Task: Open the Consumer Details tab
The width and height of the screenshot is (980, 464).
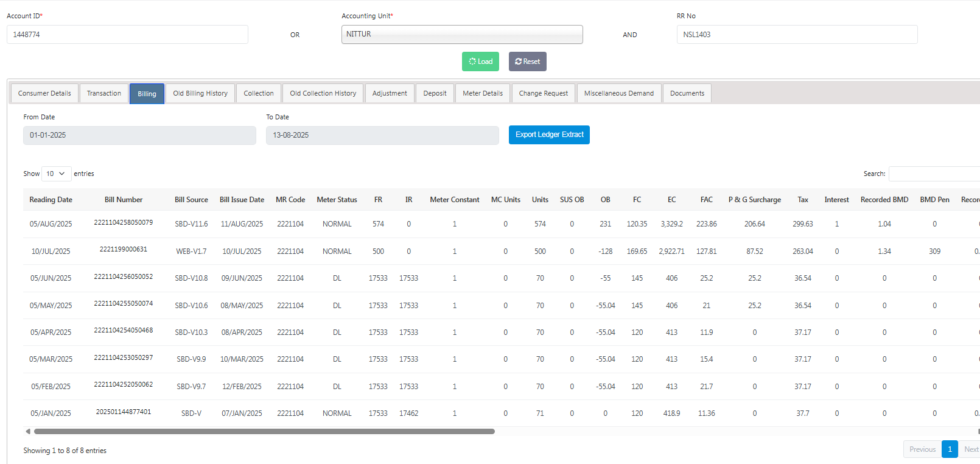Action: pyautogui.click(x=44, y=93)
